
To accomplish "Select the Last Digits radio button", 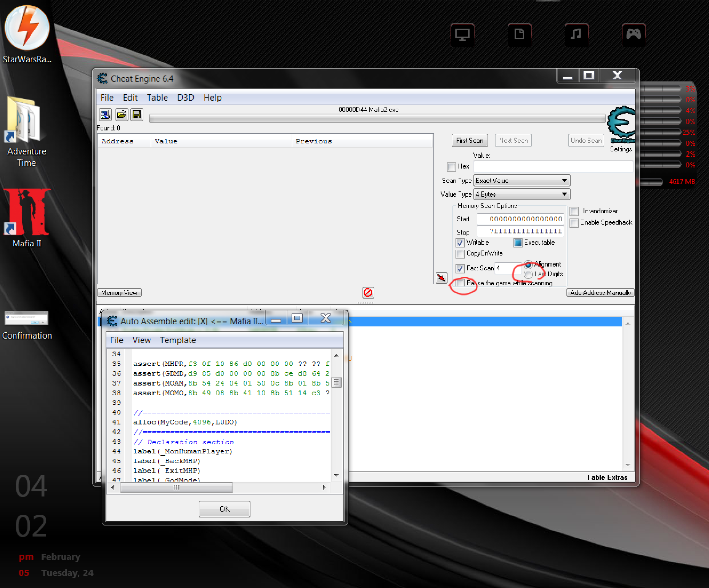I will tap(528, 274).
